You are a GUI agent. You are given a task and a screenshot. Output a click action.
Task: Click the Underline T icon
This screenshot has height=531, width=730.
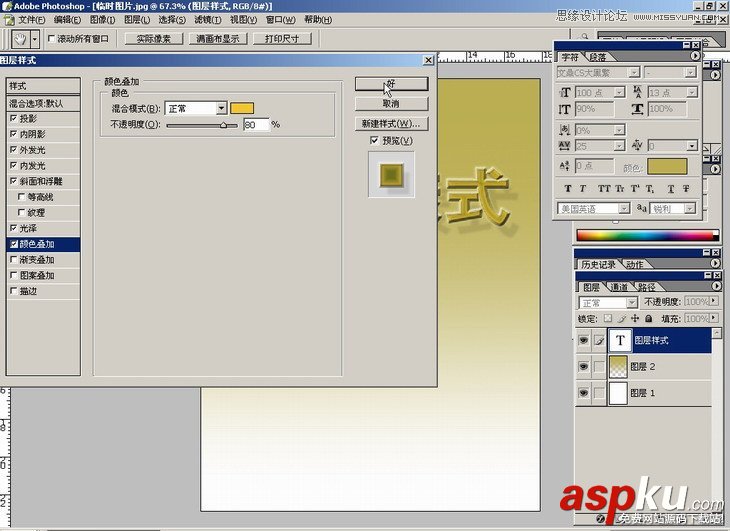[x=670, y=188]
